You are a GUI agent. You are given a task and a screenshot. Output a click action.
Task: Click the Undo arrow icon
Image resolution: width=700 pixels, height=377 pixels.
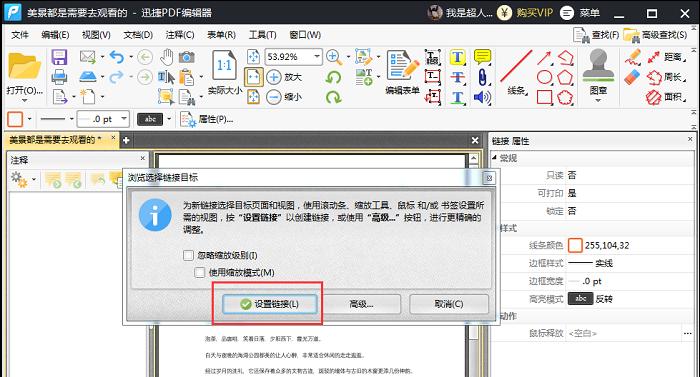(117, 57)
